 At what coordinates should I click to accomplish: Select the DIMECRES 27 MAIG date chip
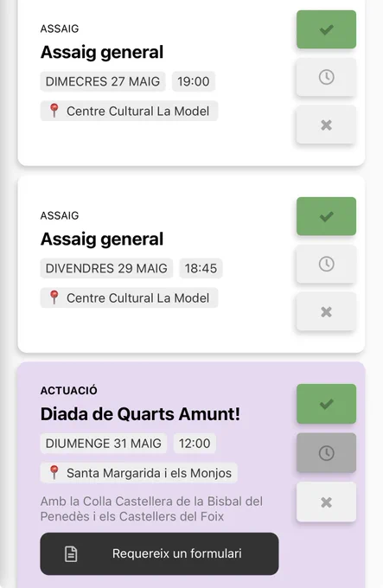103,81
